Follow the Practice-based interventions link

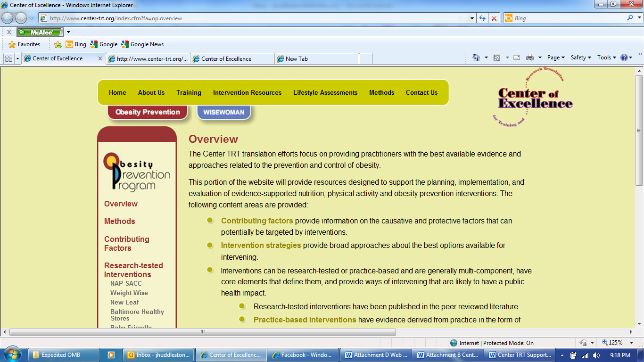pyautogui.click(x=305, y=320)
